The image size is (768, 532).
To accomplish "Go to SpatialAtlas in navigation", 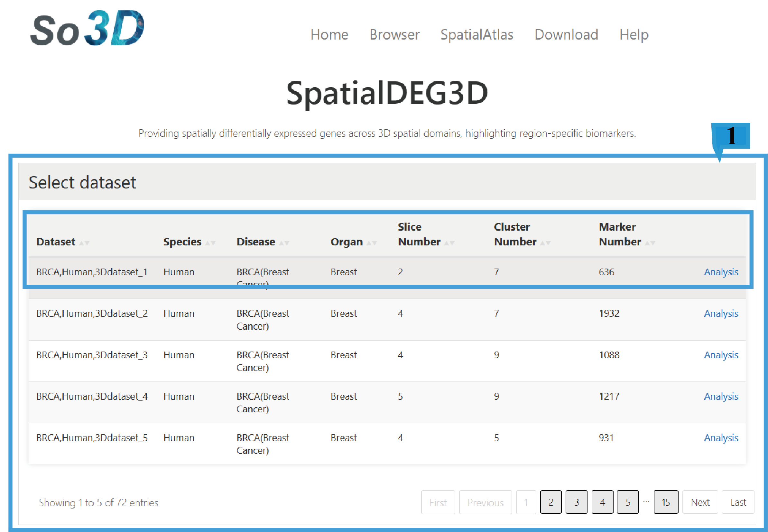I will tap(477, 35).
